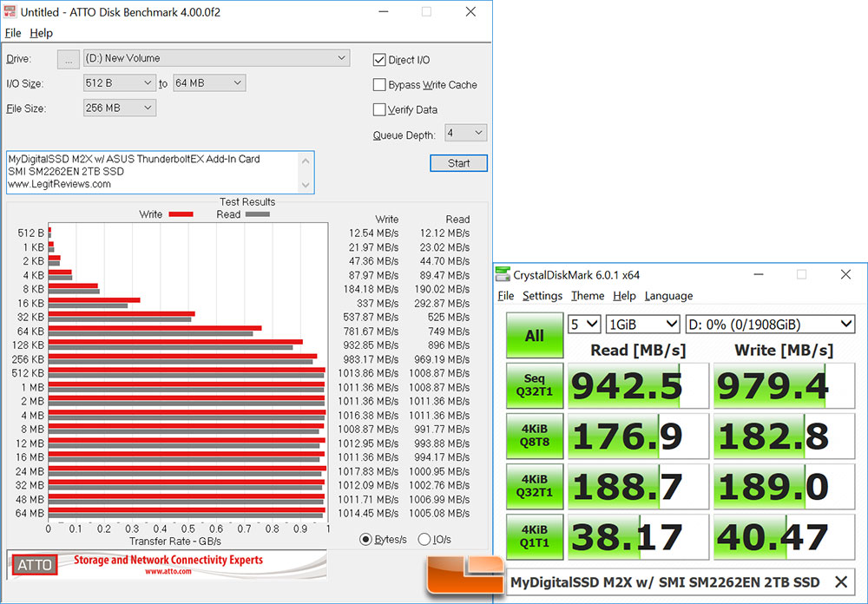Viewport: 868px width, 604px height.
Task: Click the 4KiB Q1T1 read result 38.17
Action: (638, 537)
